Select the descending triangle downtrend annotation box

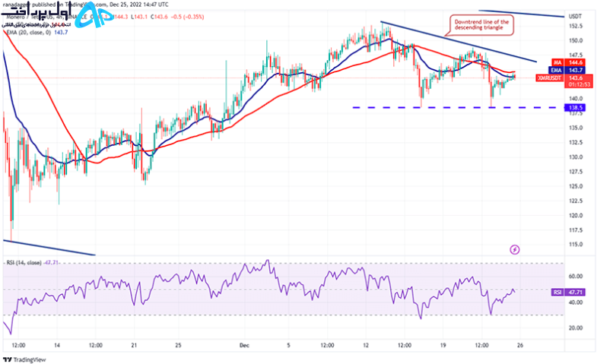point(481,25)
